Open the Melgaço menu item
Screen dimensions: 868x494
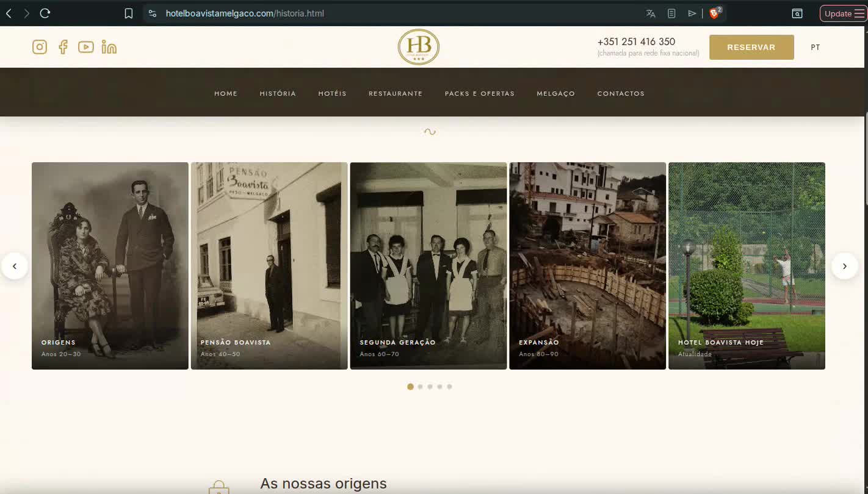tap(556, 93)
